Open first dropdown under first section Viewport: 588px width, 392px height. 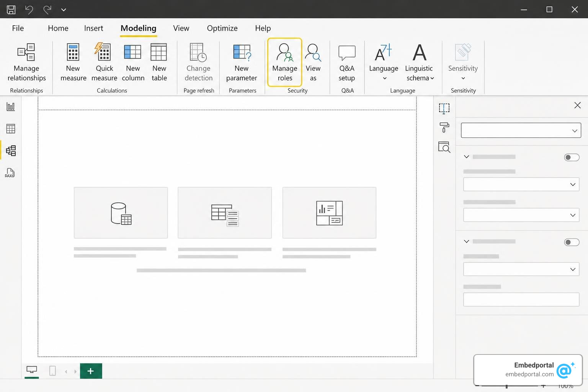tap(521, 185)
